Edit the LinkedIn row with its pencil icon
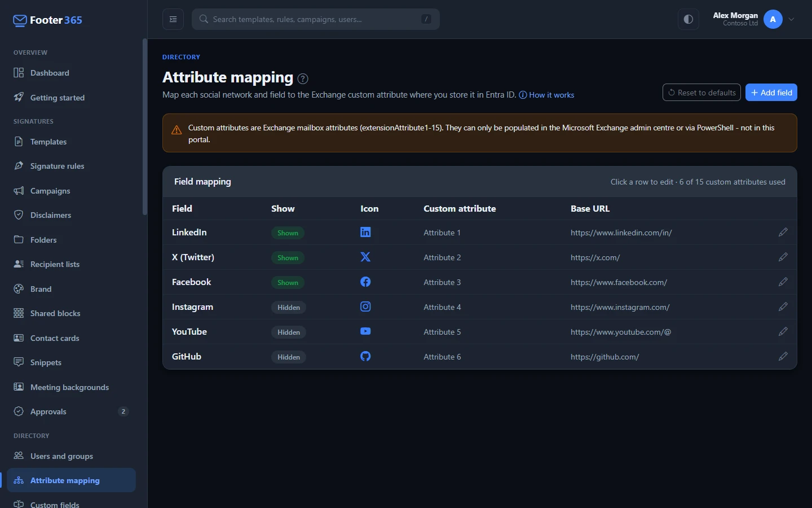Screen dimensions: 812x508 click(x=783, y=233)
